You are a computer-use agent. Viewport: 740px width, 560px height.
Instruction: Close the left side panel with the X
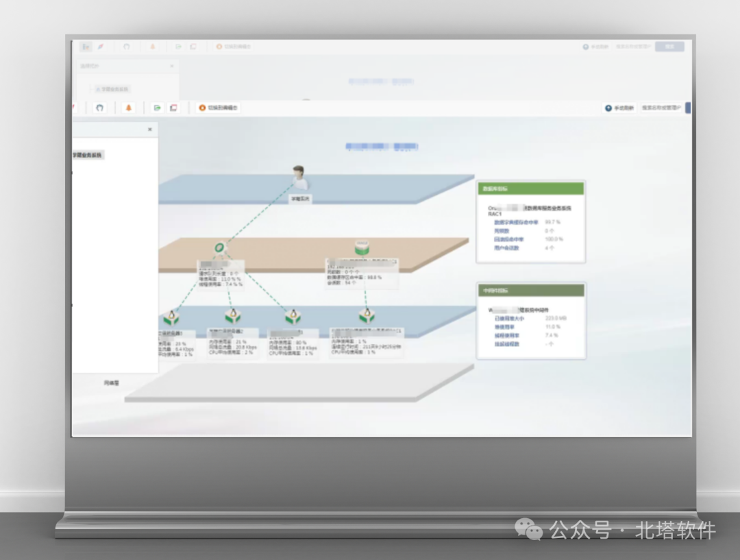click(150, 130)
